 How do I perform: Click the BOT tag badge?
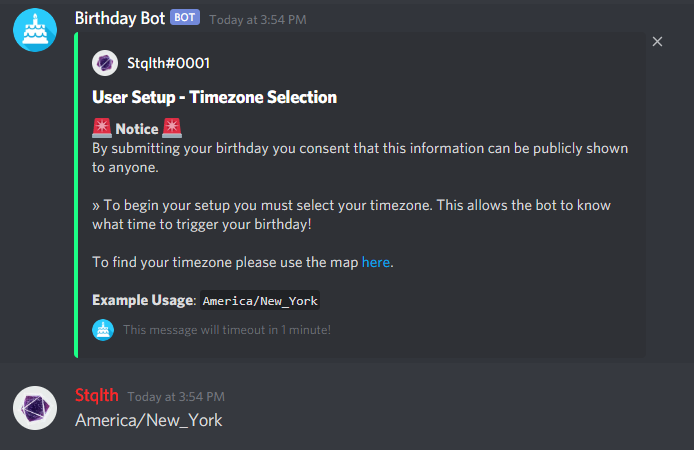point(185,17)
